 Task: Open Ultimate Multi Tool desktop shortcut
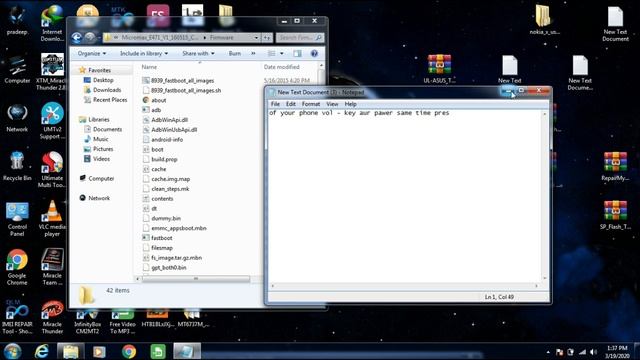click(x=52, y=169)
